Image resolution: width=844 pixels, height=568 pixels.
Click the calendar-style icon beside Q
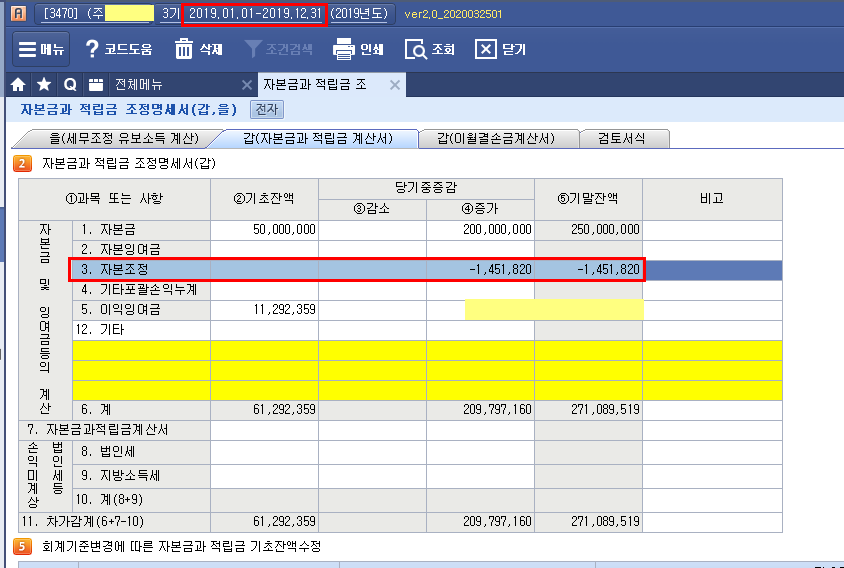tap(96, 85)
